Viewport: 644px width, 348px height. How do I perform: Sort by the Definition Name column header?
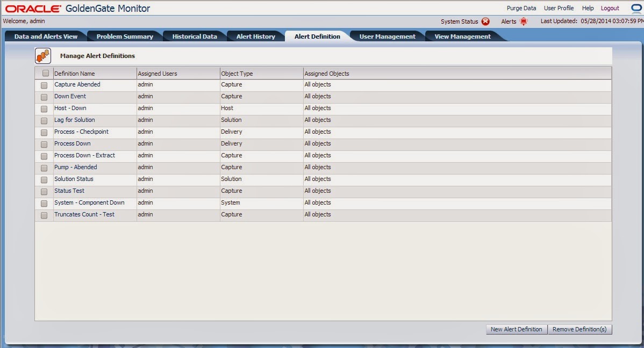coord(75,73)
